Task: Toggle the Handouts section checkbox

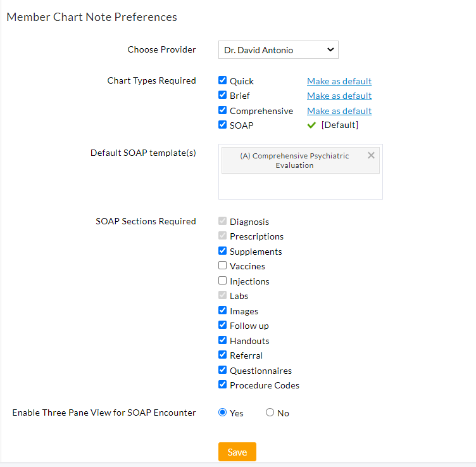Action: pos(223,340)
